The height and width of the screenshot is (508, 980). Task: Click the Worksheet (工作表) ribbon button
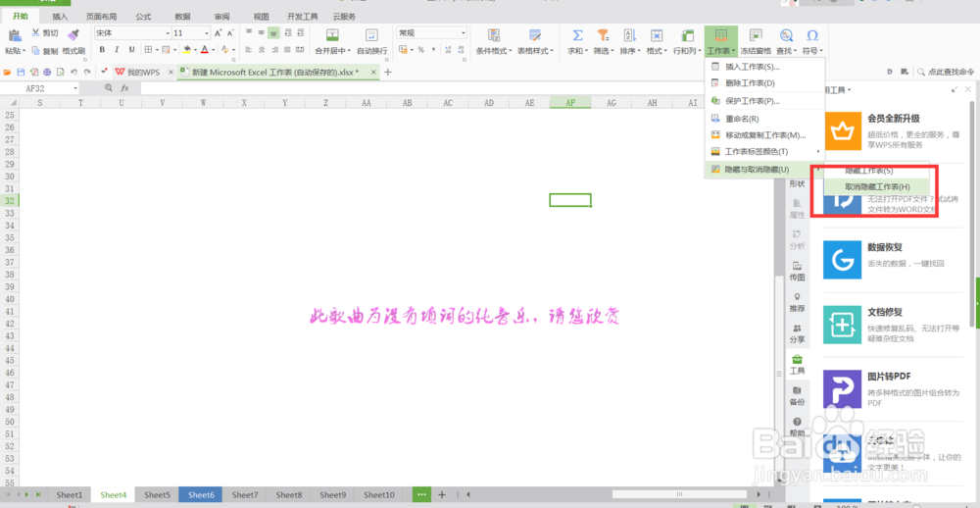click(720, 41)
